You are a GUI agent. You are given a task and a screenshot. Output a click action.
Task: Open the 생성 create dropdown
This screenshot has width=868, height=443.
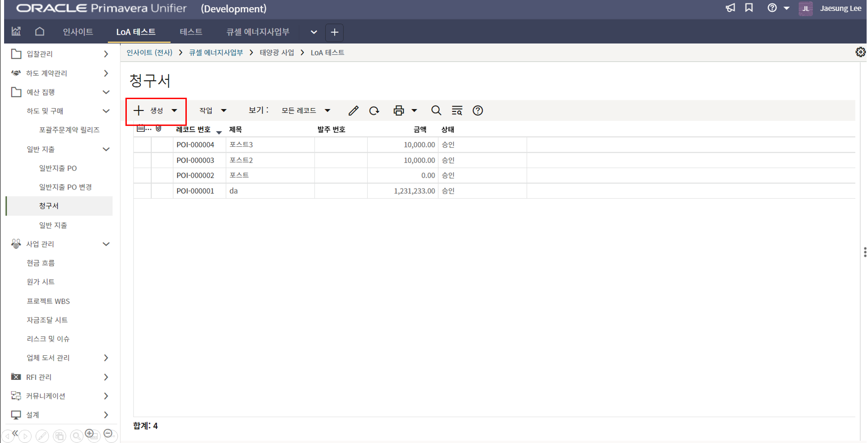click(x=156, y=110)
